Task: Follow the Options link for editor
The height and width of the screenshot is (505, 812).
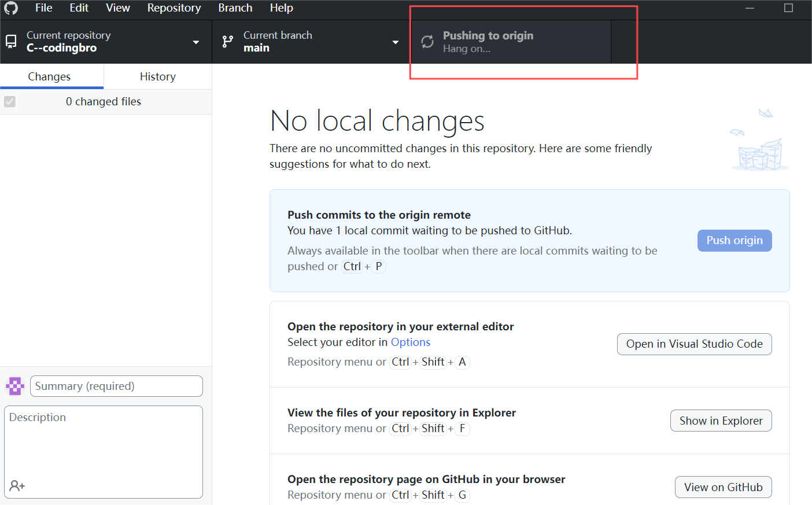Action: (x=411, y=342)
